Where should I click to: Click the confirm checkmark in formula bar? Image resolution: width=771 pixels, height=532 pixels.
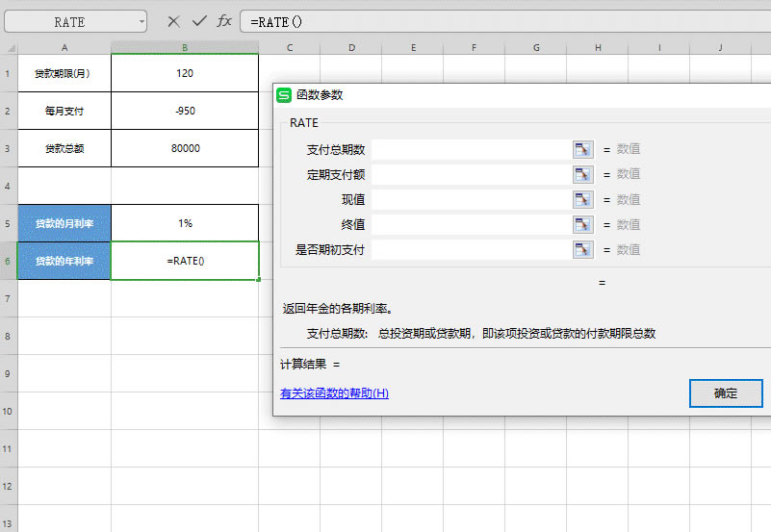(199, 21)
